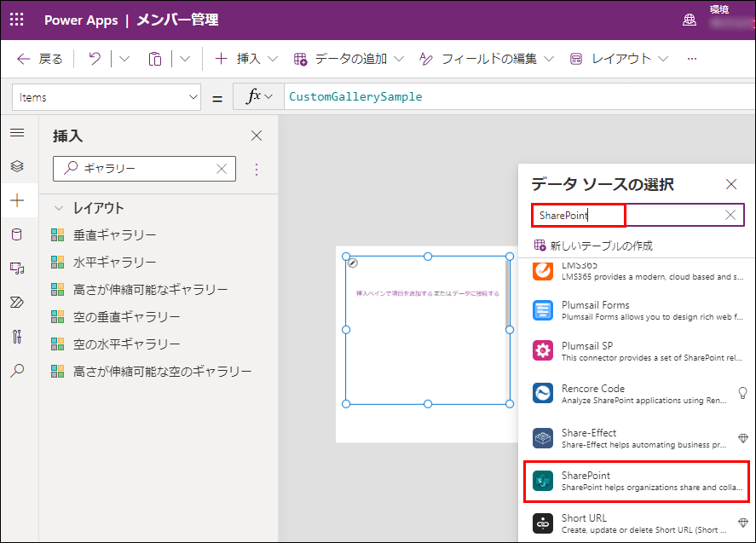Clear the ギャラリー search text

[x=222, y=168]
